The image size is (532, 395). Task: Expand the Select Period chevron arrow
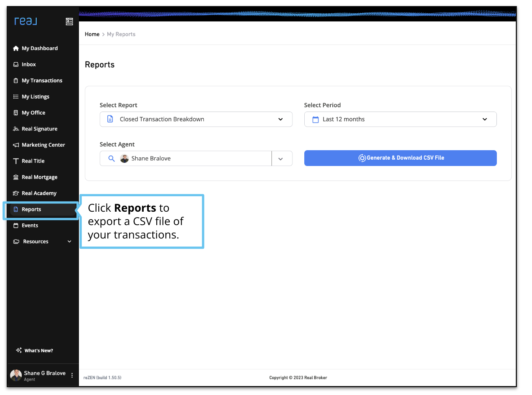click(x=485, y=119)
